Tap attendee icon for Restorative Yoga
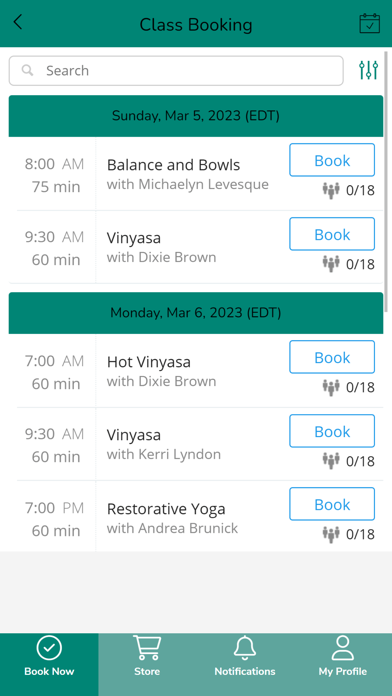The height and width of the screenshot is (696, 392). [331, 534]
